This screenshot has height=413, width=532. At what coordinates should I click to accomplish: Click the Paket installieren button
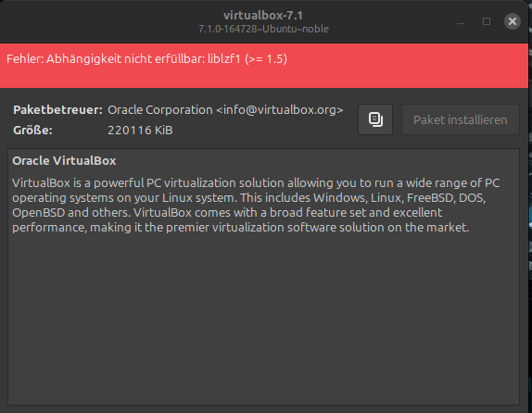tap(461, 119)
